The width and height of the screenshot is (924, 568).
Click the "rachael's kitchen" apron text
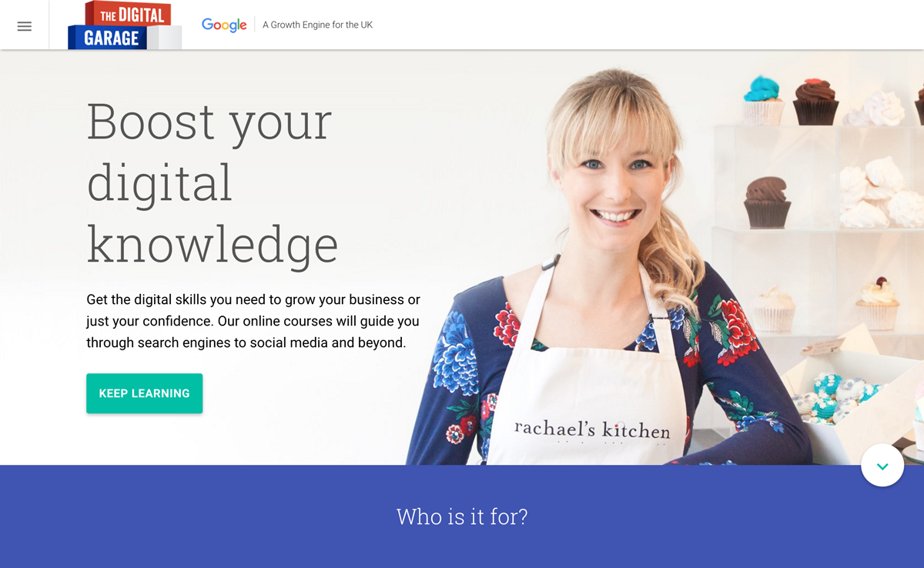point(591,429)
